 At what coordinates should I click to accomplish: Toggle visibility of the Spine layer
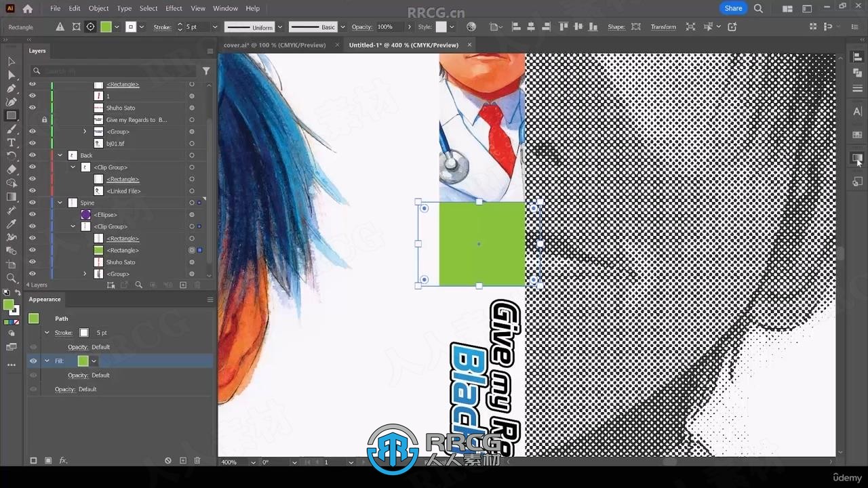click(x=32, y=203)
